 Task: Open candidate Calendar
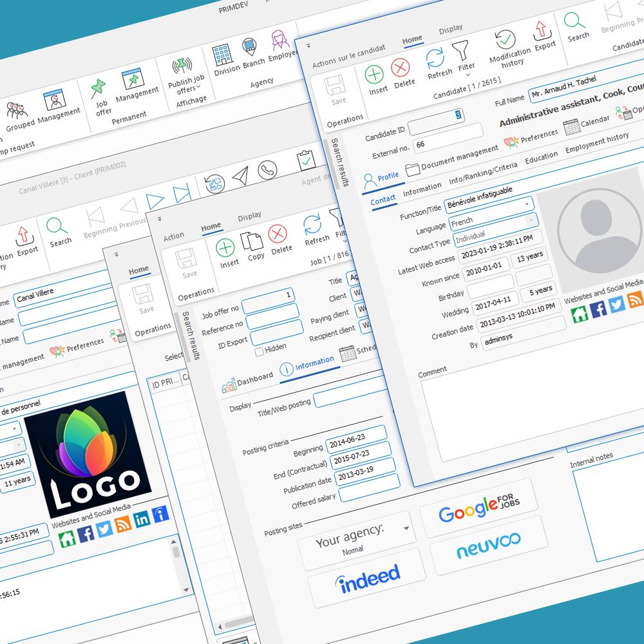point(585,124)
